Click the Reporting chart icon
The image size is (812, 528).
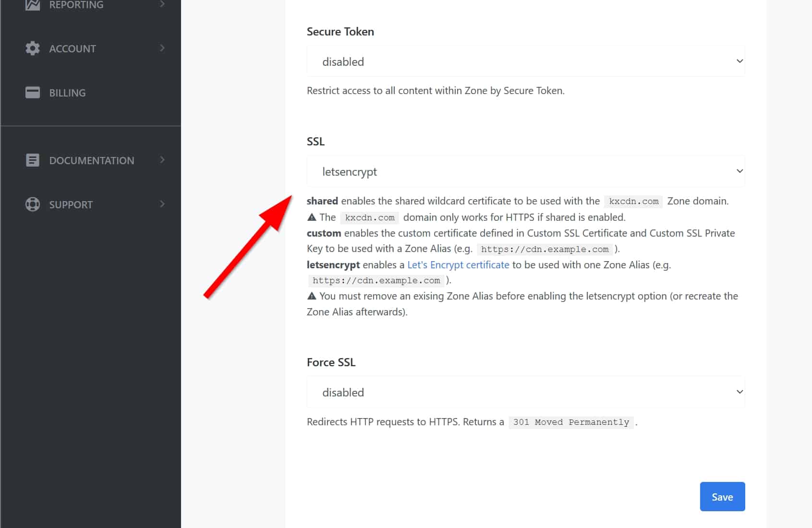[32, 5]
